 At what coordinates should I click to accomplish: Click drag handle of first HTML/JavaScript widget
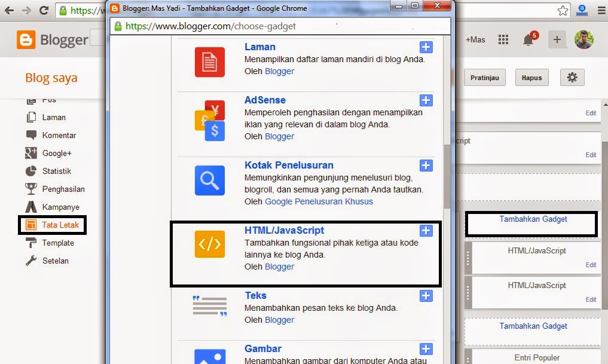(x=468, y=258)
